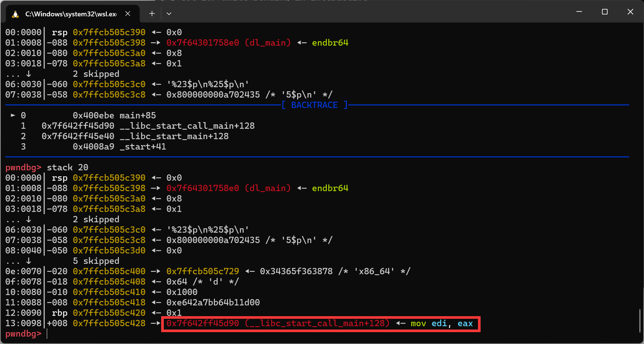Select the C:\Windows\system32\wsl.exe tab
Image resolution: width=644 pixels, height=344 pixels.
(71, 14)
